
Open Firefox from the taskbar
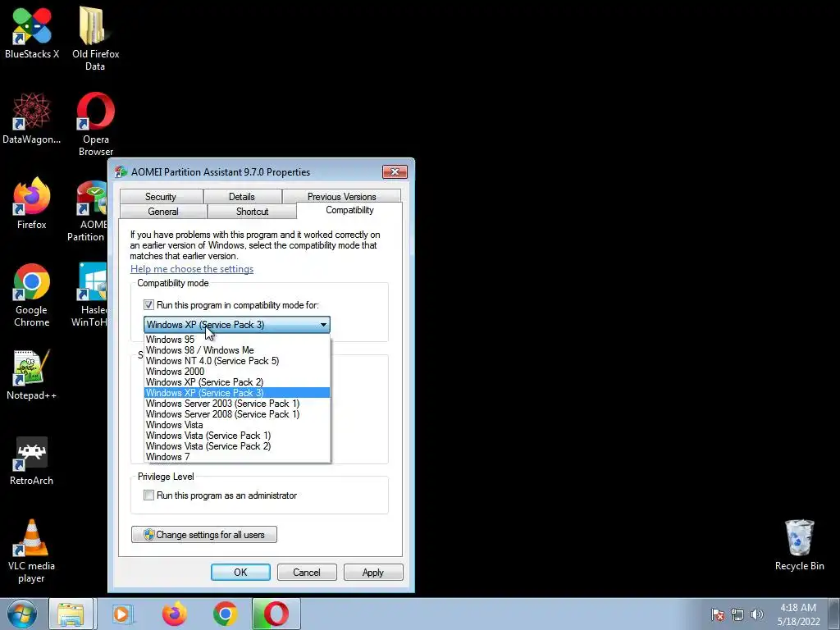click(174, 614)
